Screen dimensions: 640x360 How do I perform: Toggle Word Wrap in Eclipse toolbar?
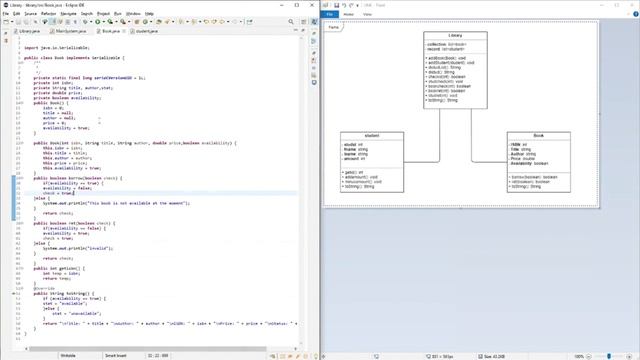[60, 22]
